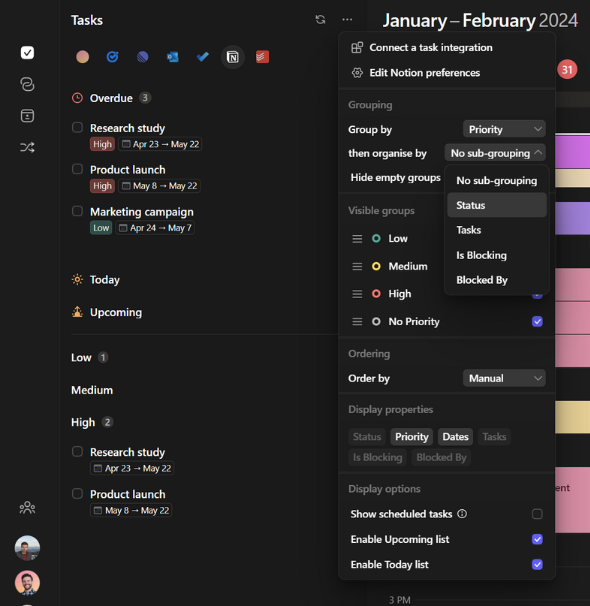Screen dimensions: 590x606
Task: Open the calendar card icon in sidebar
Action: coord(27,116)
